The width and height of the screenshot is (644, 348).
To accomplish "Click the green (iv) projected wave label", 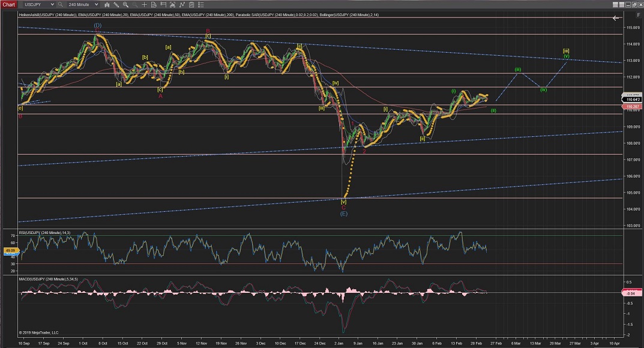I will click(x=543, y=89).
